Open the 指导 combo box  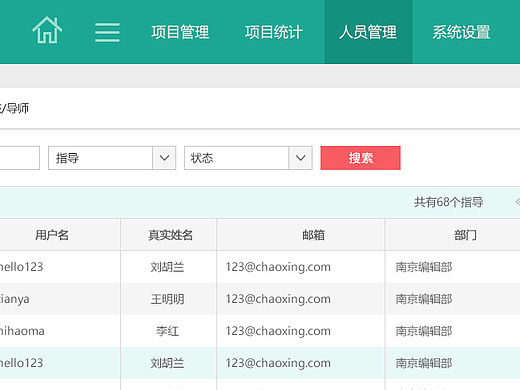point(112,158)
